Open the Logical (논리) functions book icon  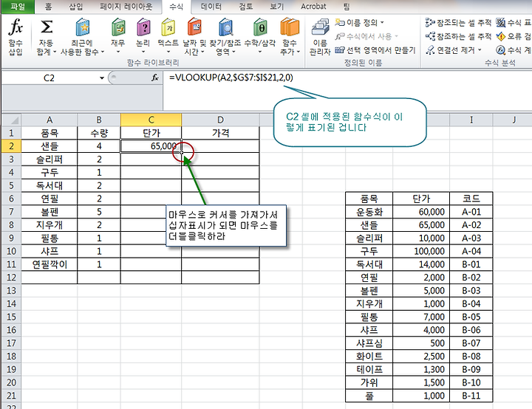tap(143, 27)
